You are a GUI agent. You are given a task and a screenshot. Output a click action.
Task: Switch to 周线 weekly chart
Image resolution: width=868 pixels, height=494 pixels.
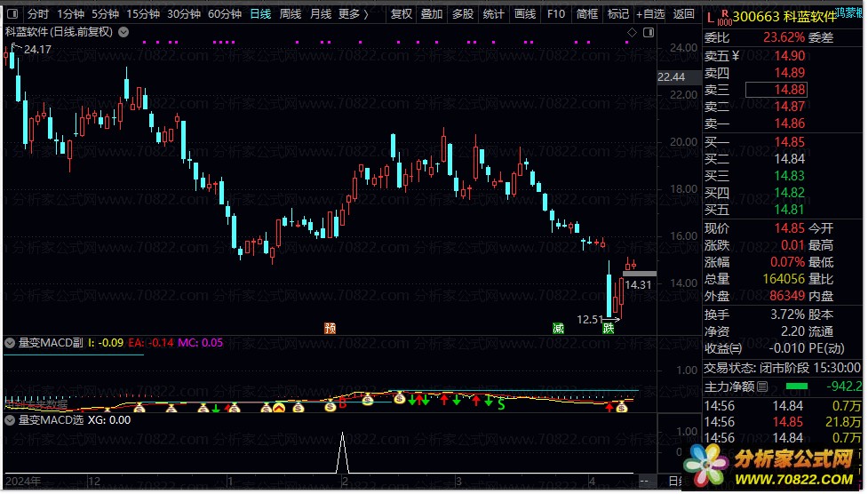[290, 14]
